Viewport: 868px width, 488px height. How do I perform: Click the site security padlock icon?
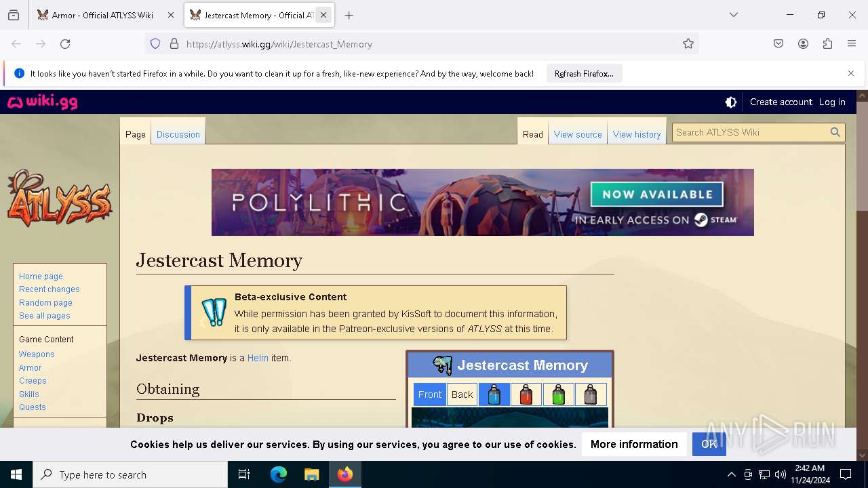(x=174, y=44)
